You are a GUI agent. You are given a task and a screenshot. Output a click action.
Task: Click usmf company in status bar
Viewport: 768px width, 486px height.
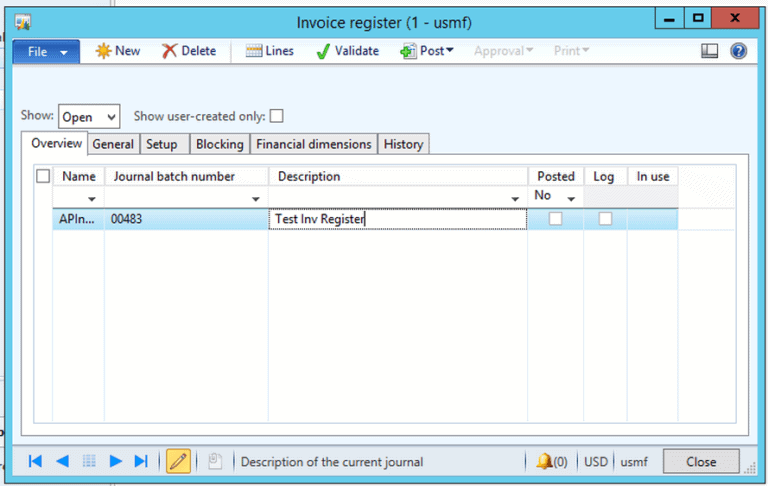[x=634, y=462]
